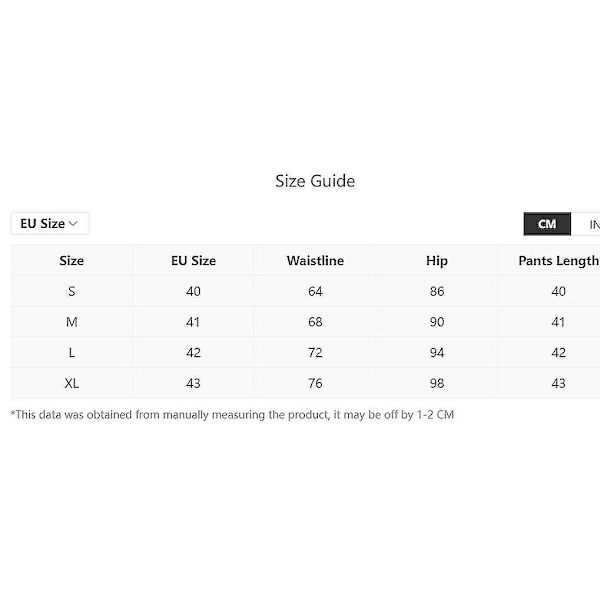Open the EU Size dropdown

click(x=50, y=223)
